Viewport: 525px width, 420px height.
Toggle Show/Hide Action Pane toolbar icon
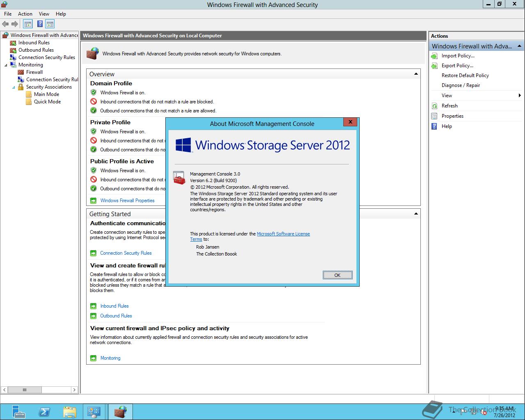pos(50,24)
